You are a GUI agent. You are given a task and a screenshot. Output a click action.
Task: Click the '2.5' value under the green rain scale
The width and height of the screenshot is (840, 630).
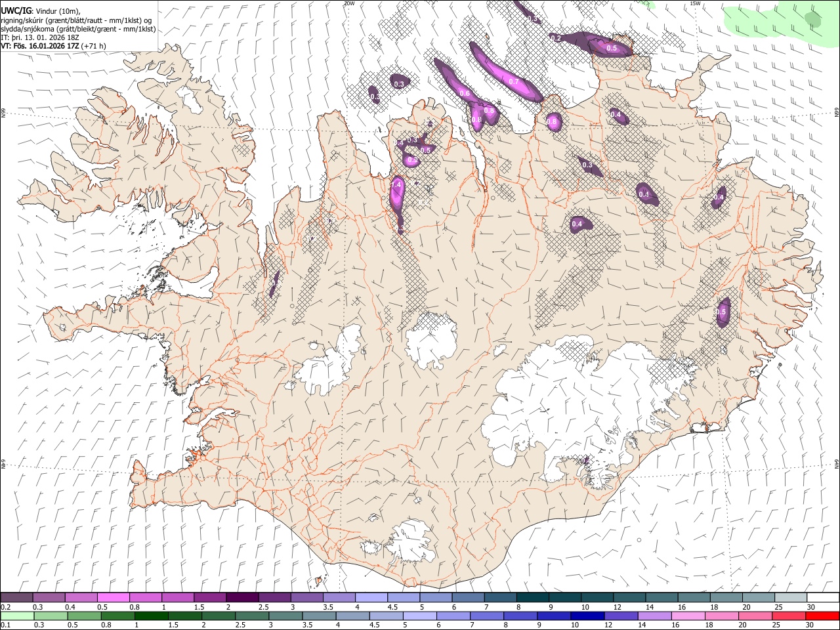240,625
